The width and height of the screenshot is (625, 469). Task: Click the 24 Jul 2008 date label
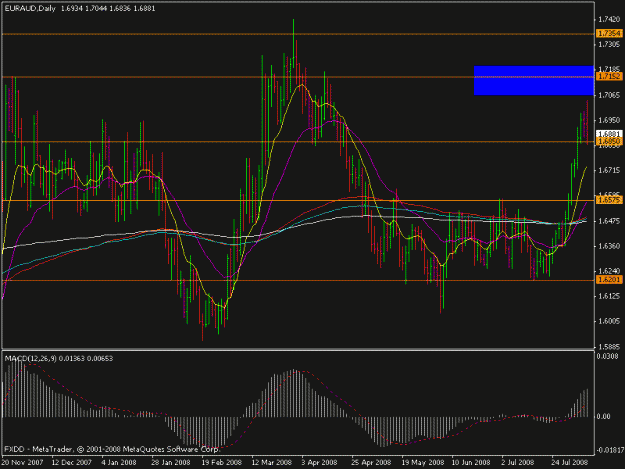point(570,463)
